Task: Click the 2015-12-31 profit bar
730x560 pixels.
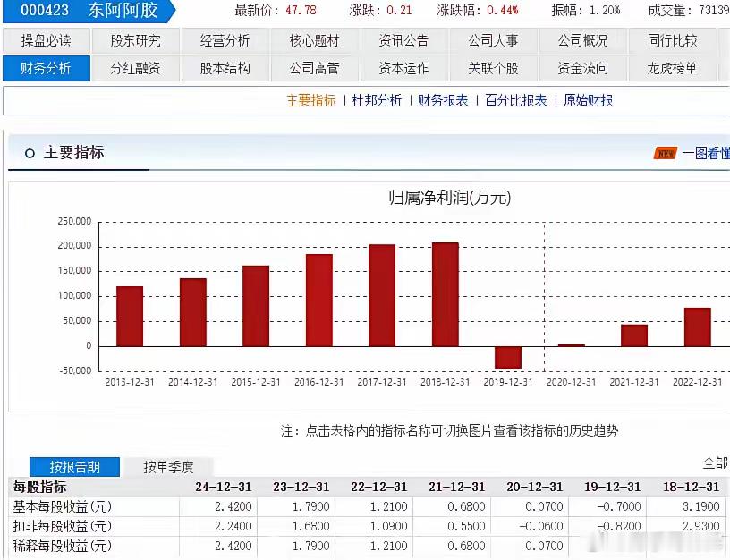Action: (256, 306)
